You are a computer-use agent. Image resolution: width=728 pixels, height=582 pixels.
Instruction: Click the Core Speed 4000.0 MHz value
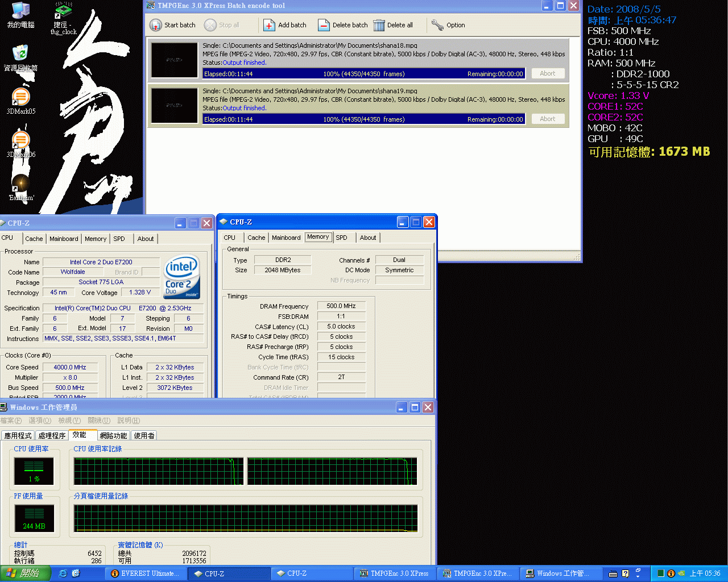coord(70,367)
